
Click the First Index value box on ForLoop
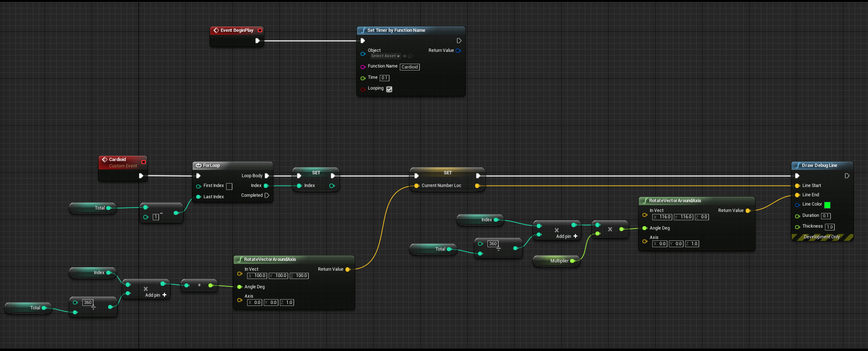click(x=229, y=187)
